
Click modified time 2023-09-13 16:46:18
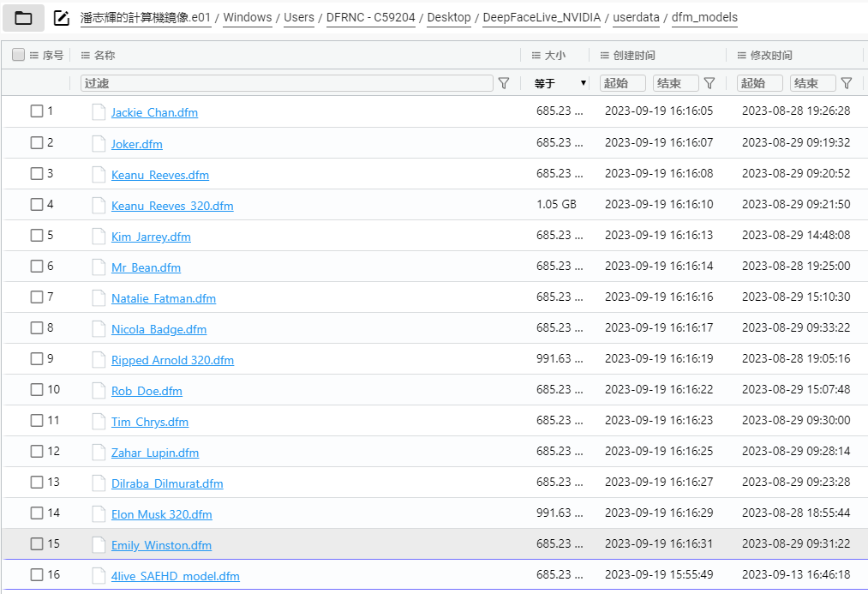pos(796,574)
